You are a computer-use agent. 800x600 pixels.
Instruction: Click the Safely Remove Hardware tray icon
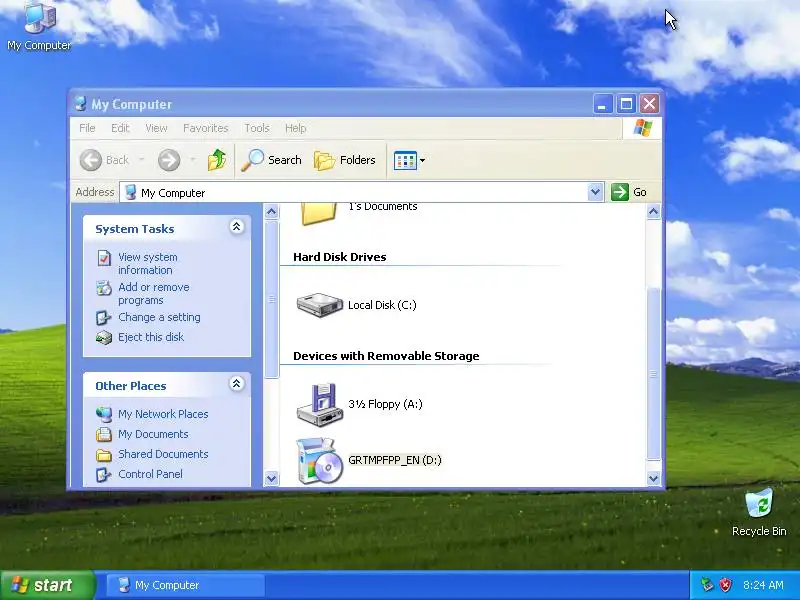(x=707, y=585)
